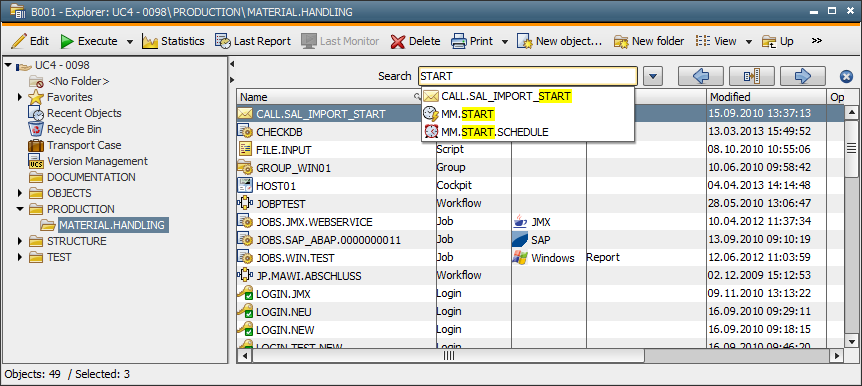Open the Execute dropdown arrow
Image resolution: width=862 pixels, height=386 pixels.
pyautogui.click(x=130, y=42)
